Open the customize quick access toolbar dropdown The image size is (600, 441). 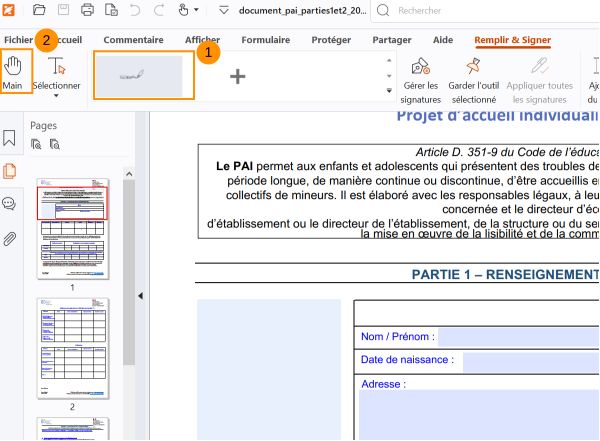224,10
